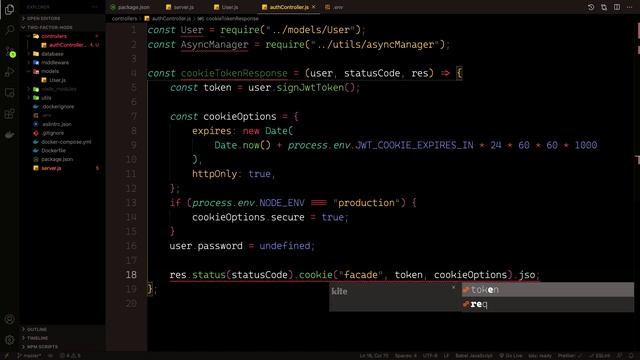Click the errors and warnings status item
This screenshot has height=360, width=640.
70,356
